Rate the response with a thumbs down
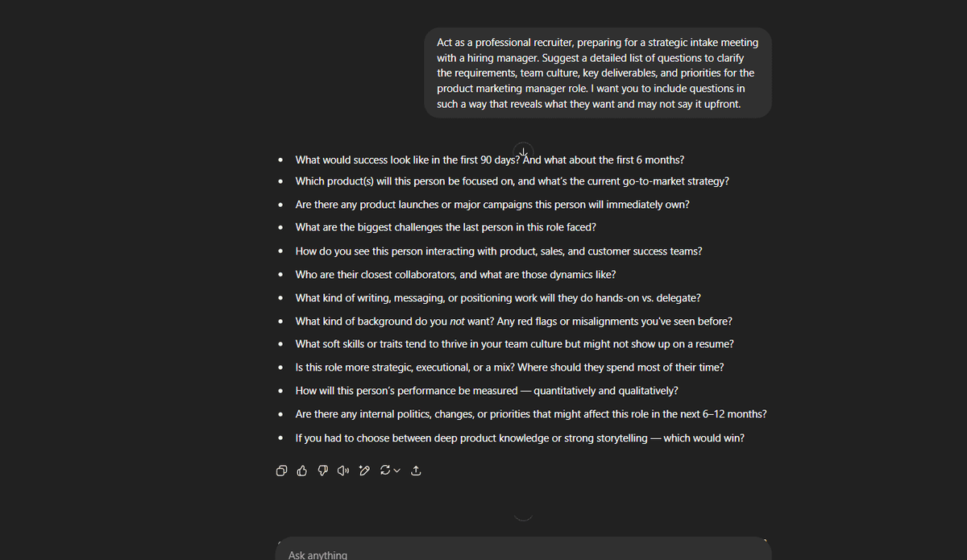This screenshot has height=560, width=967. click(322, 470)
